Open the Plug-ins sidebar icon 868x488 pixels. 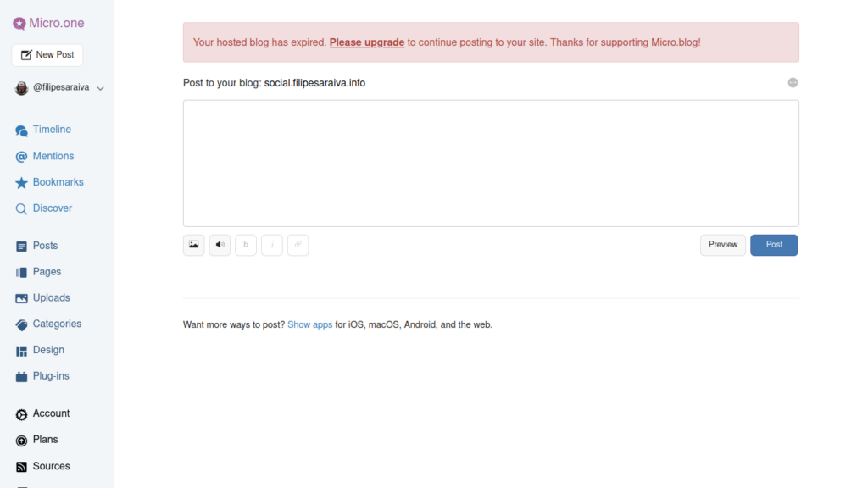click(x=22, y=376)
